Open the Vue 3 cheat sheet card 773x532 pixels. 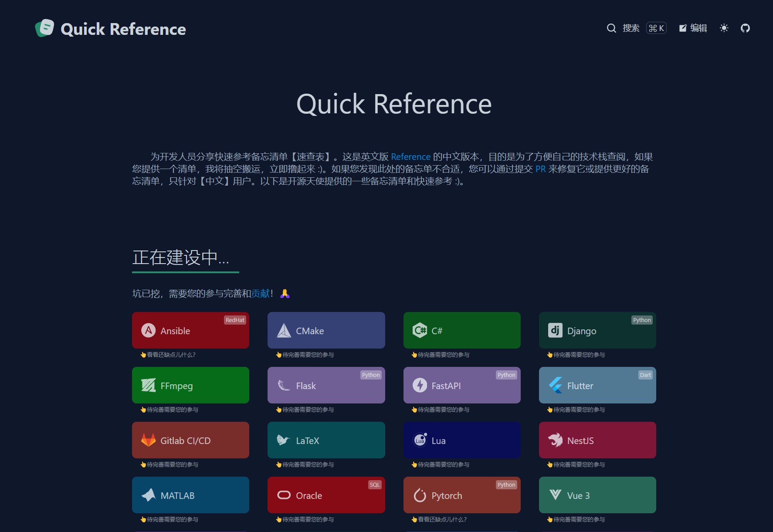click(x=597, y=495)
